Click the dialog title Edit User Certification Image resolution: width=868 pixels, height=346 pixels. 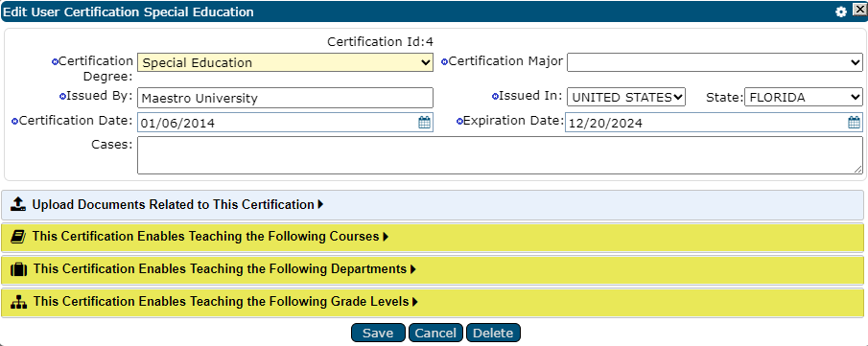[x=129, y=12]
